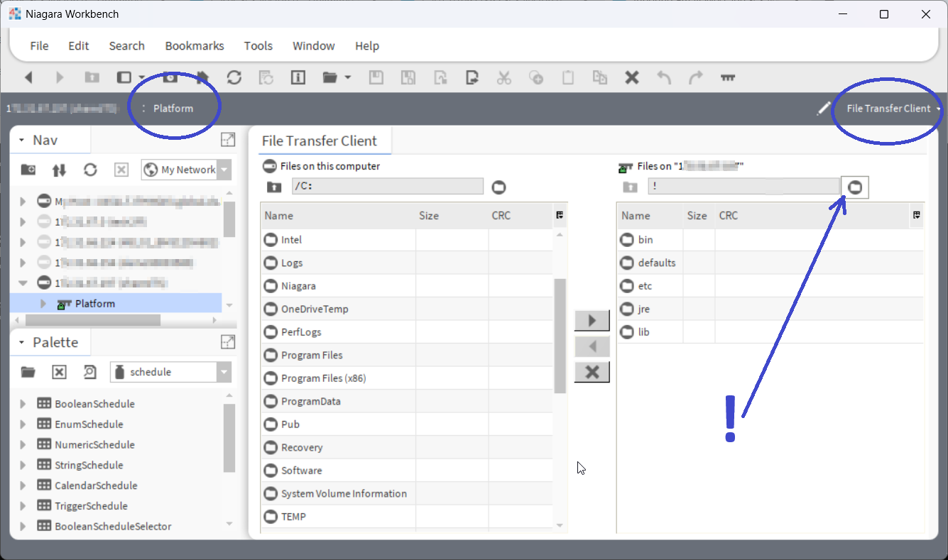
Task: Click the Up Level folder toolbar icon
Action: coord(92,77)
